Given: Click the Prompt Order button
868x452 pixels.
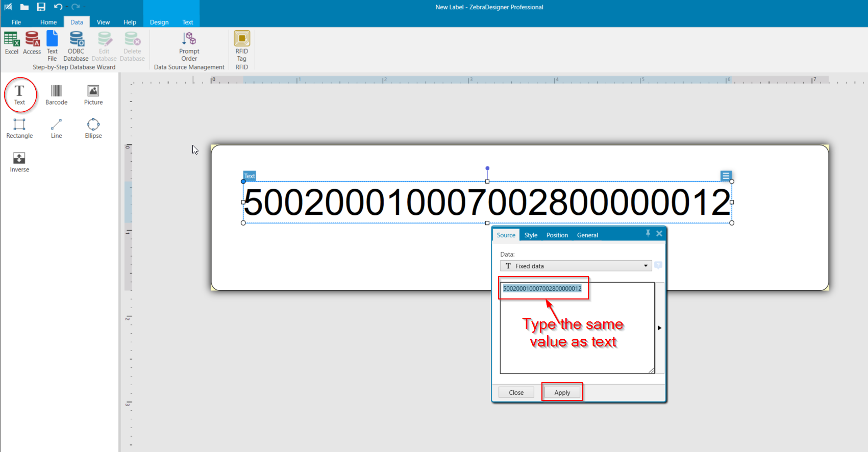Looking at the screenshot, I should pyautogui.click(x=189, y=46).
